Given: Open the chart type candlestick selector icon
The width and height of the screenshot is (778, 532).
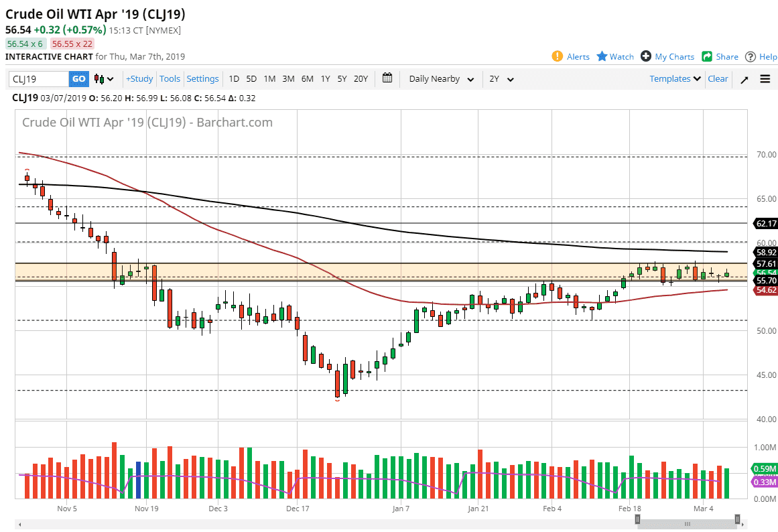Looking at the screenshot, I should click(98, 78).
